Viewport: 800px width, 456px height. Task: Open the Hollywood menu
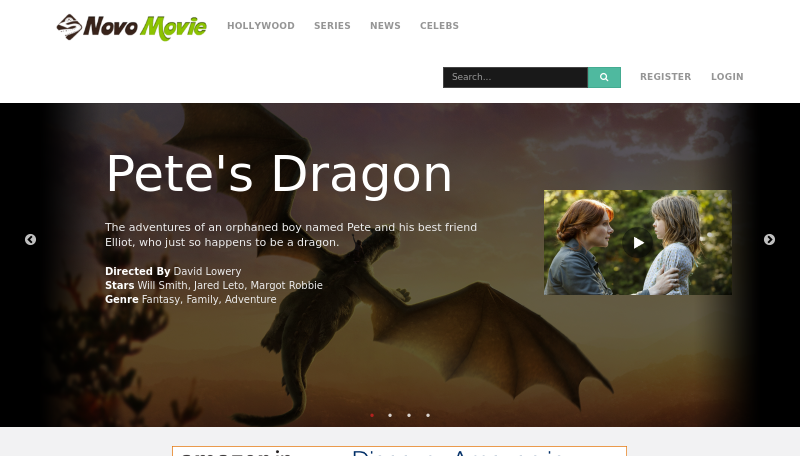[x=261, y=26]
